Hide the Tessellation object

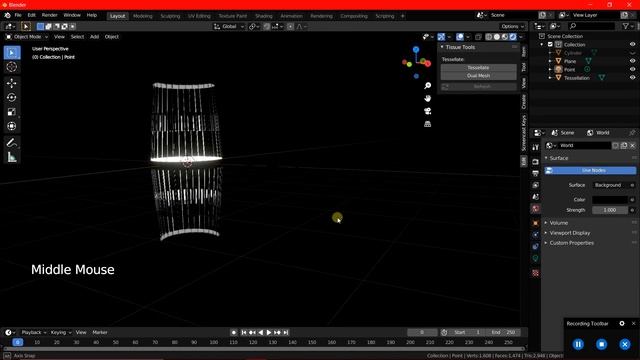632,78
